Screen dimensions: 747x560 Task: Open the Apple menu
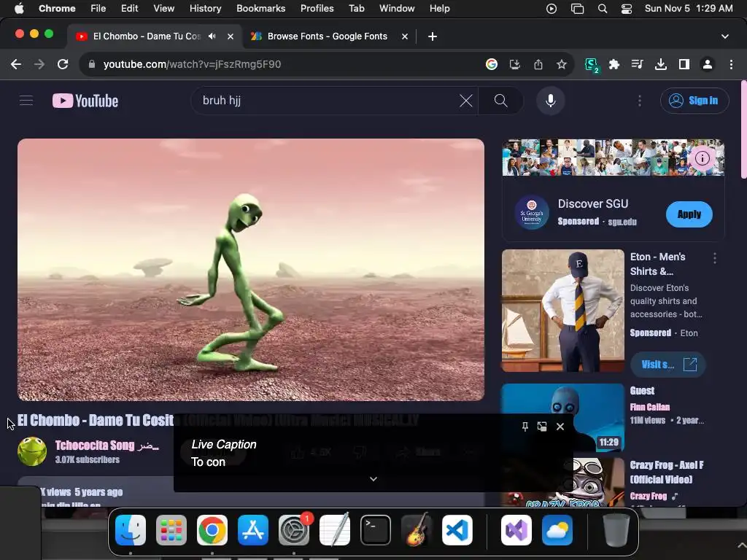(x=19, y=8)
